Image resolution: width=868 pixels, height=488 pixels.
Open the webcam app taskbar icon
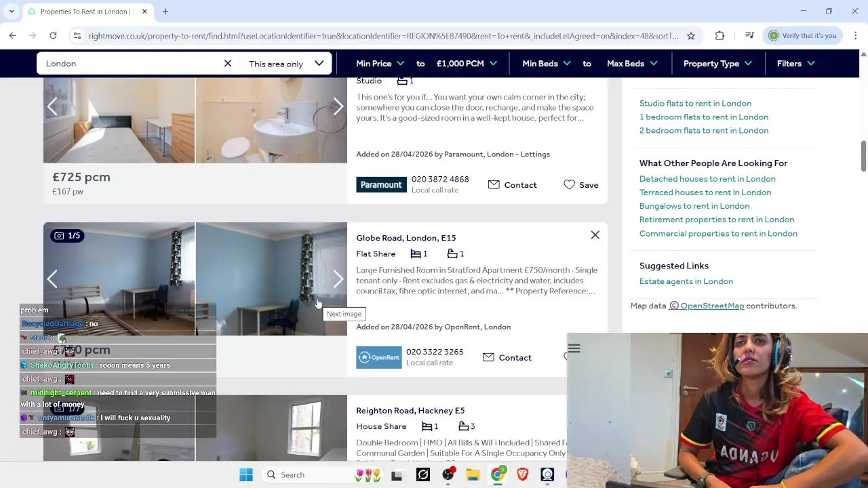click(547, 475)
